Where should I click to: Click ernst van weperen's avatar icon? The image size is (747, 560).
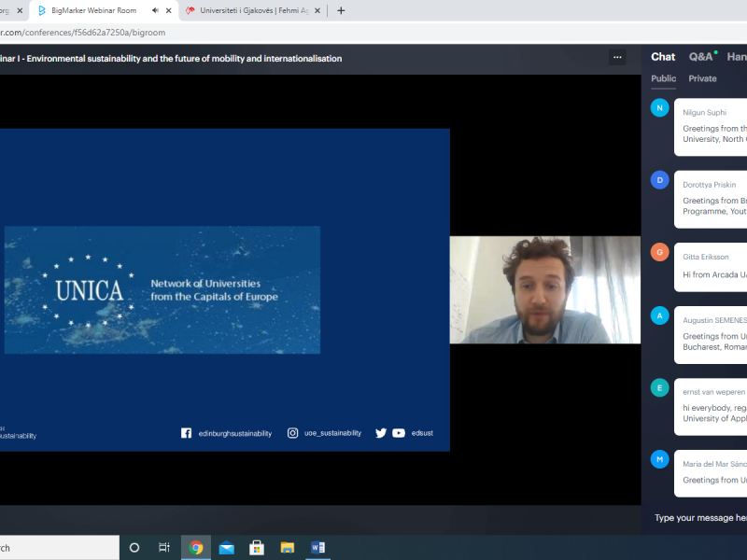point(660,387)
